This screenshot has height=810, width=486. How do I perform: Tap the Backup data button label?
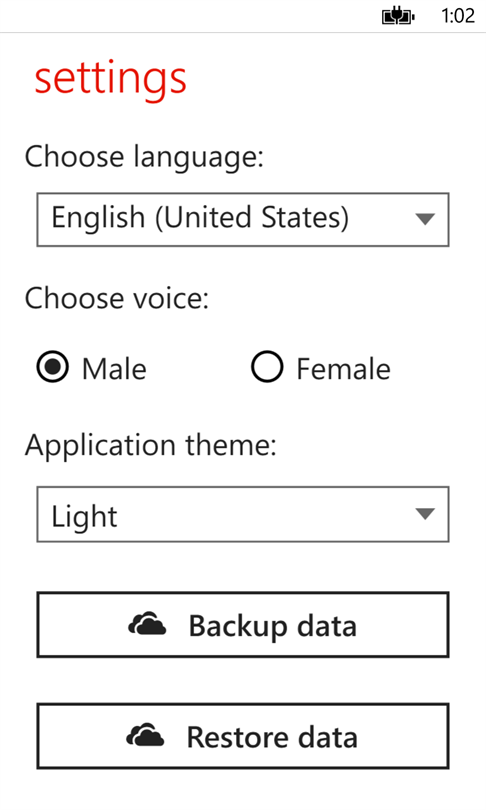(x=273, y=626)
